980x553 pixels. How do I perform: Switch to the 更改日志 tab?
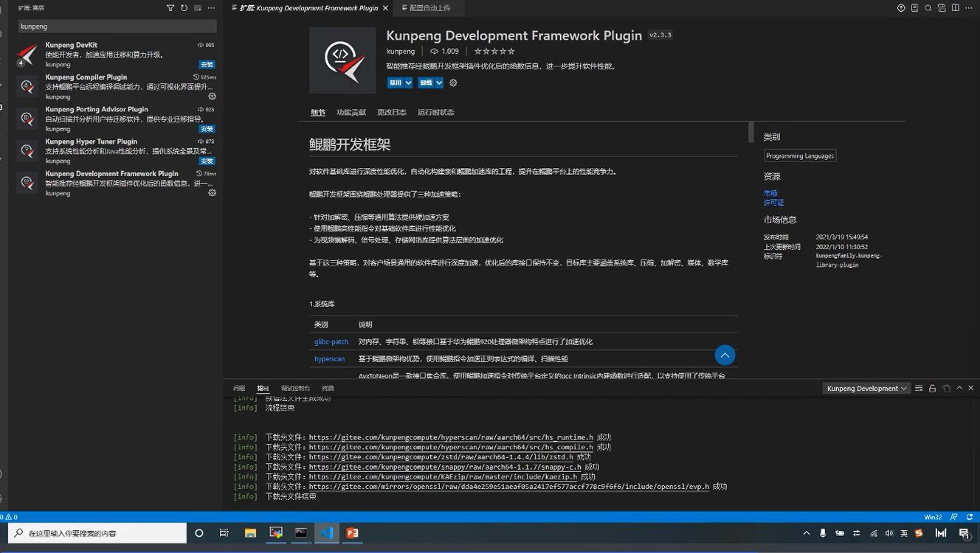coord(391,113)
